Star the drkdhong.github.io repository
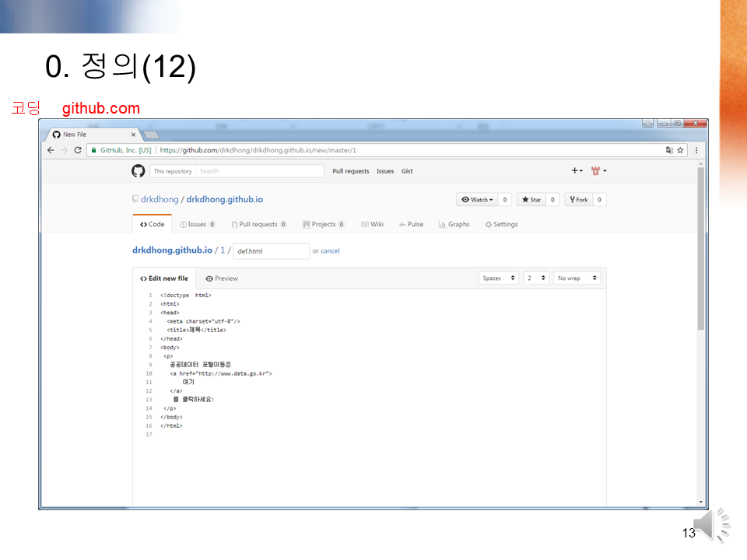The image size is (747, 560). click(531, 200)
